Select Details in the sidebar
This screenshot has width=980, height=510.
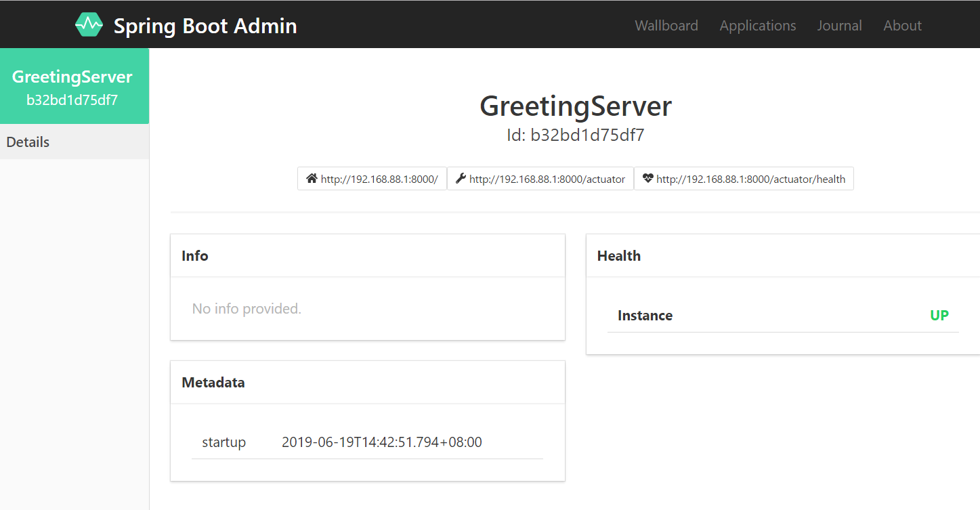pos(74,142)
